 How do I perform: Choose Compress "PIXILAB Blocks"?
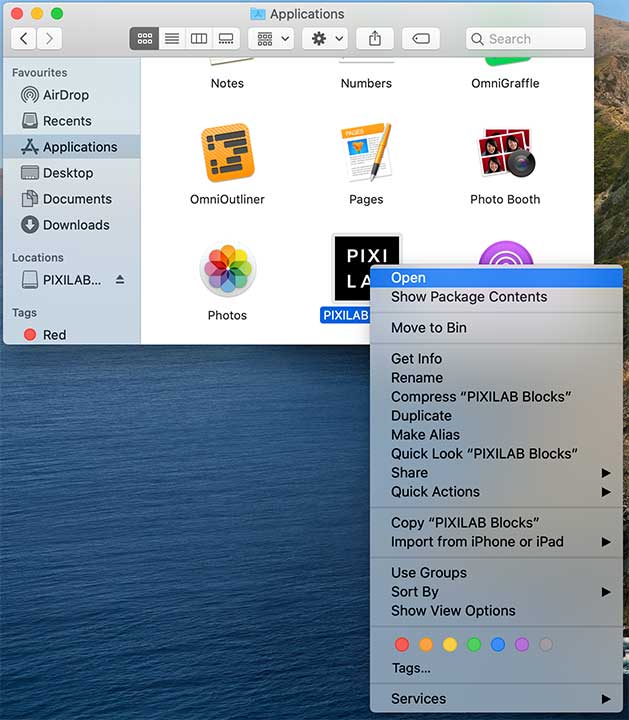click(x=496, y=396)
